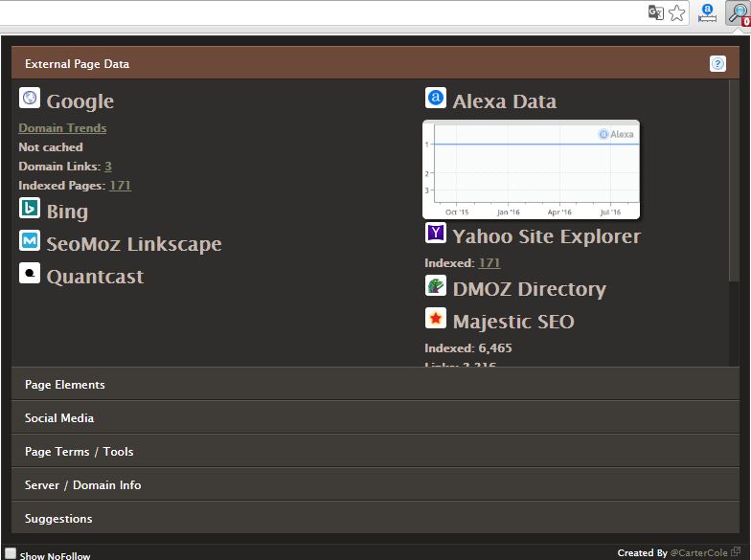Open the @CarterCole creator link

699,553
